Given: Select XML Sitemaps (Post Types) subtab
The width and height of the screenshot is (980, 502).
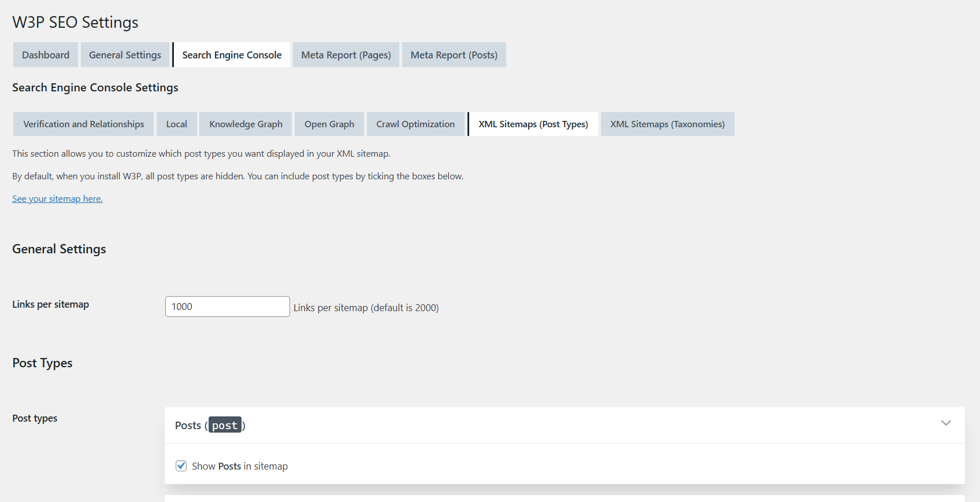Looking at the screenshot, I should click(533, 124).
